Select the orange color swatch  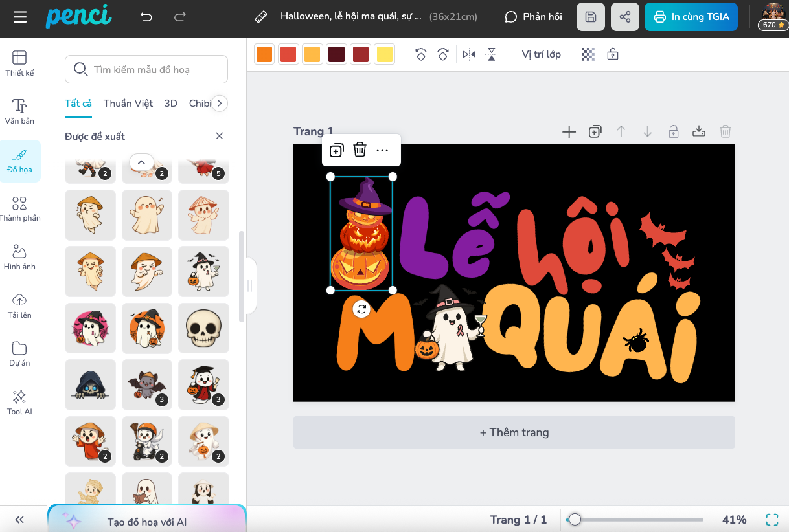coord(264,54)
